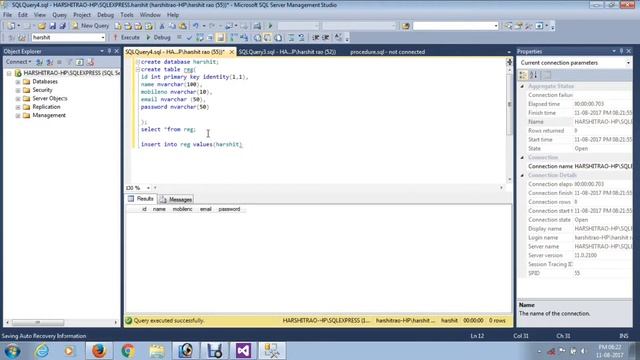Increase indent of selected lines
This screenshot has height=360, width=640.
pos(326,38)
